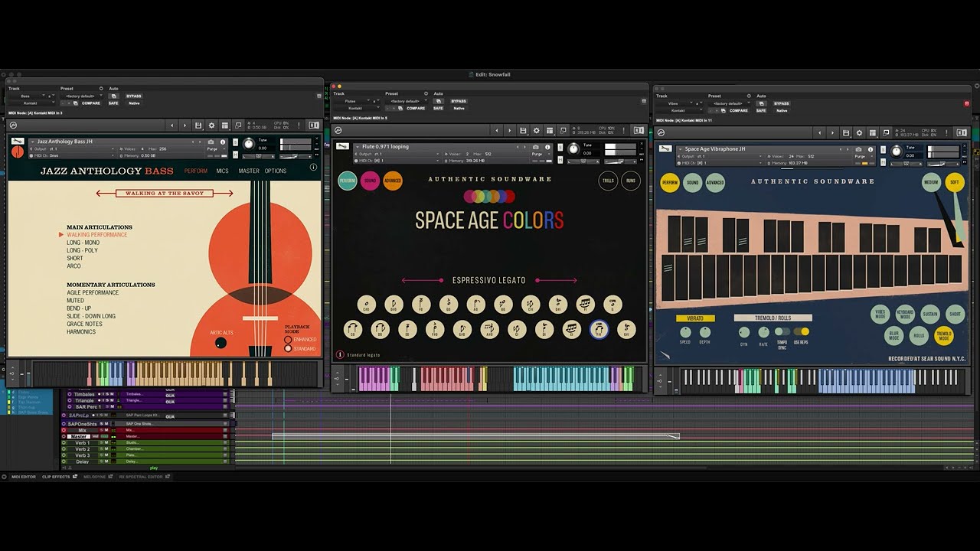Expand the Jazz Anthology Bass JH instrument menu

32,142
